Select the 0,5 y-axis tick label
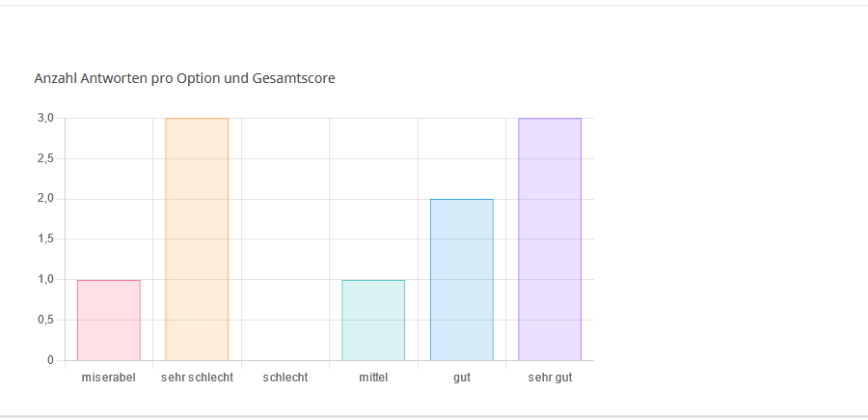 [x=45, y=320]
